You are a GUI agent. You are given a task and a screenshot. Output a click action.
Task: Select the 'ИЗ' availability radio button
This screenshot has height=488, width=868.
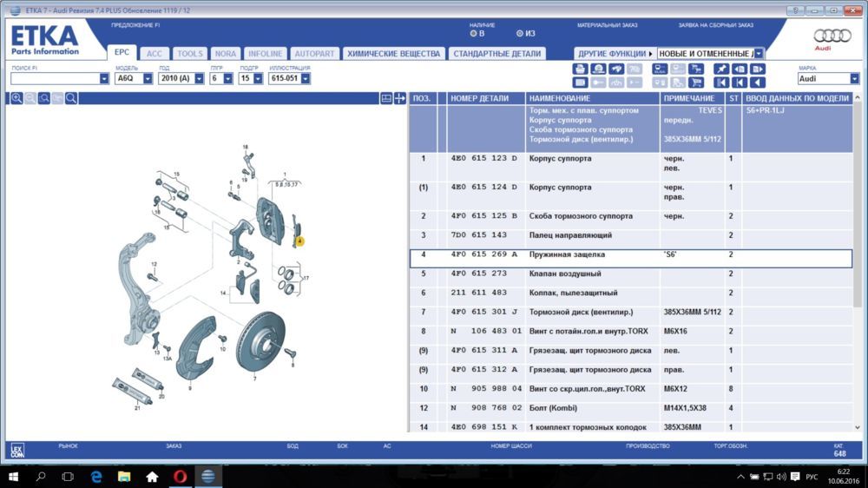click(x=519, y=33)
